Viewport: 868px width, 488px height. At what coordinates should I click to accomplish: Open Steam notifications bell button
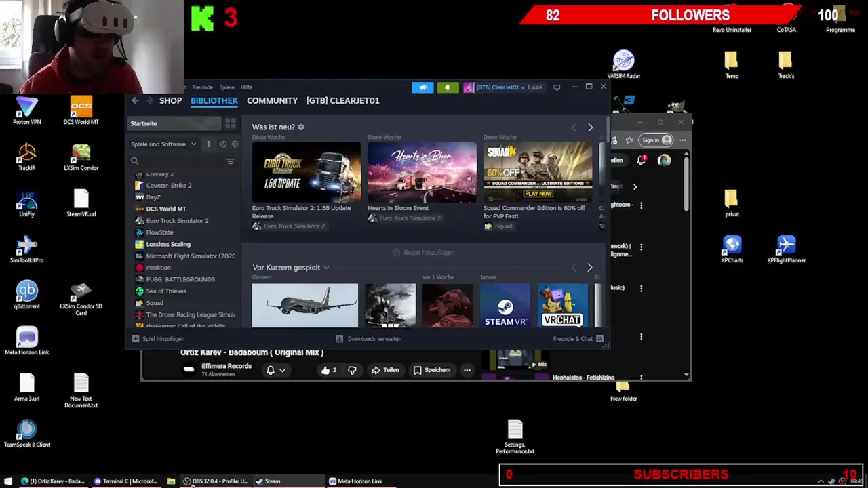447,87
